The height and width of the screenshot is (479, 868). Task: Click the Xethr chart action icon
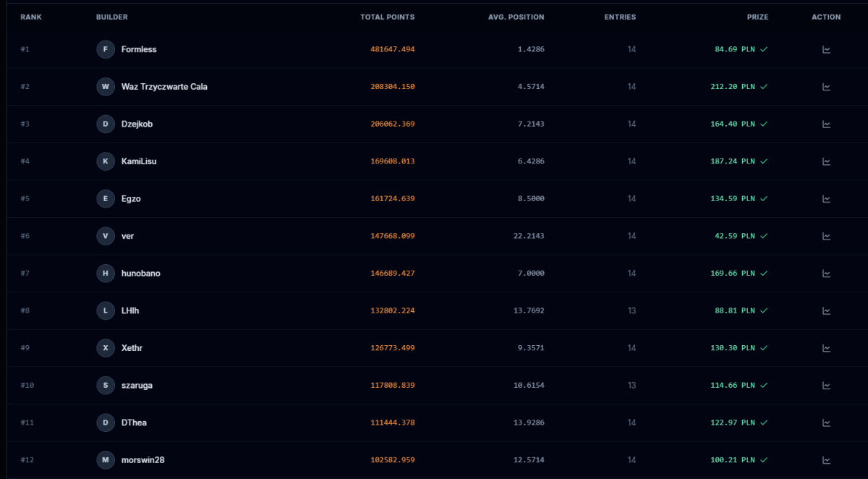826,348
